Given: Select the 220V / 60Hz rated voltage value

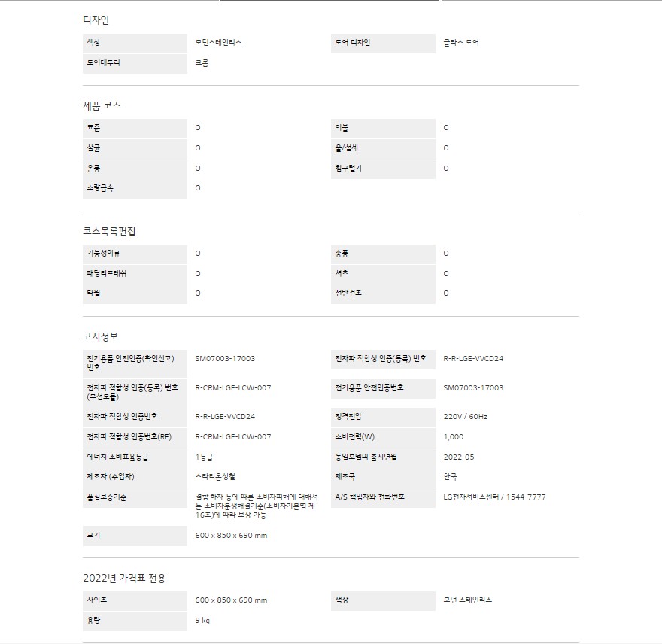Looking at the screenshot, I should (465, 416).
